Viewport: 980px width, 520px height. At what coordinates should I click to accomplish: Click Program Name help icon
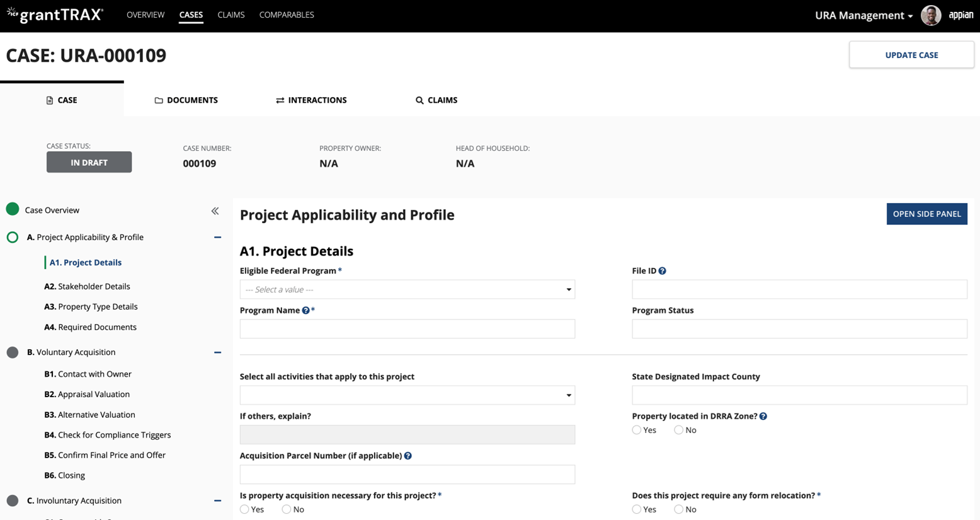click(305, 311)
